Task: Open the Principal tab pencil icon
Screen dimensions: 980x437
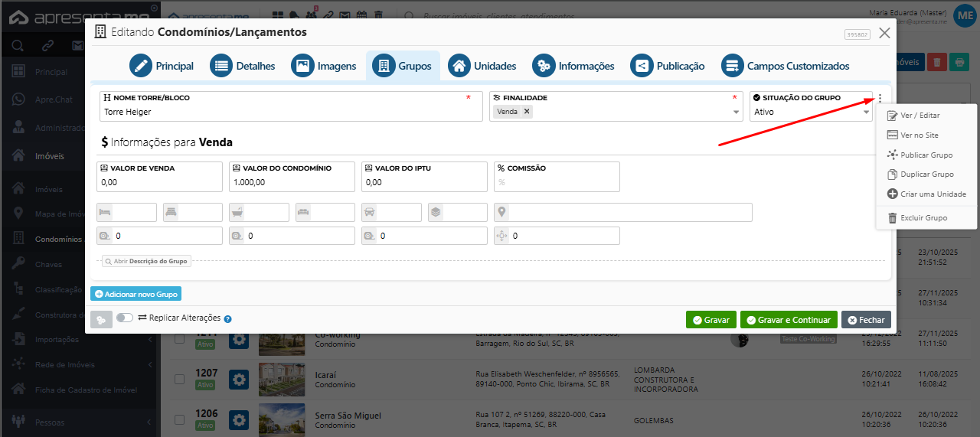Action: [x=141, y=66]
